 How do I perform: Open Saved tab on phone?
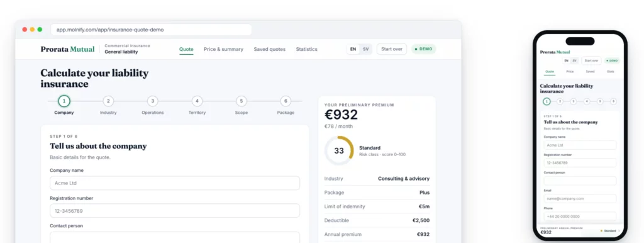(590, 72)
